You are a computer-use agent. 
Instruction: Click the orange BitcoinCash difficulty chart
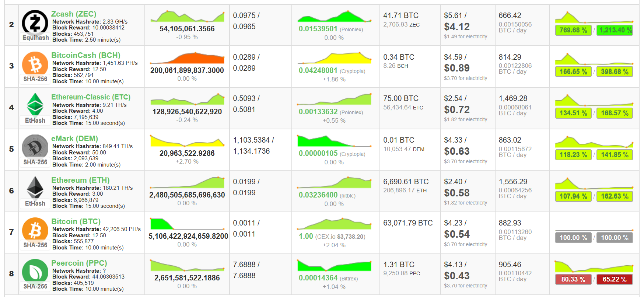tap(187, 58)
